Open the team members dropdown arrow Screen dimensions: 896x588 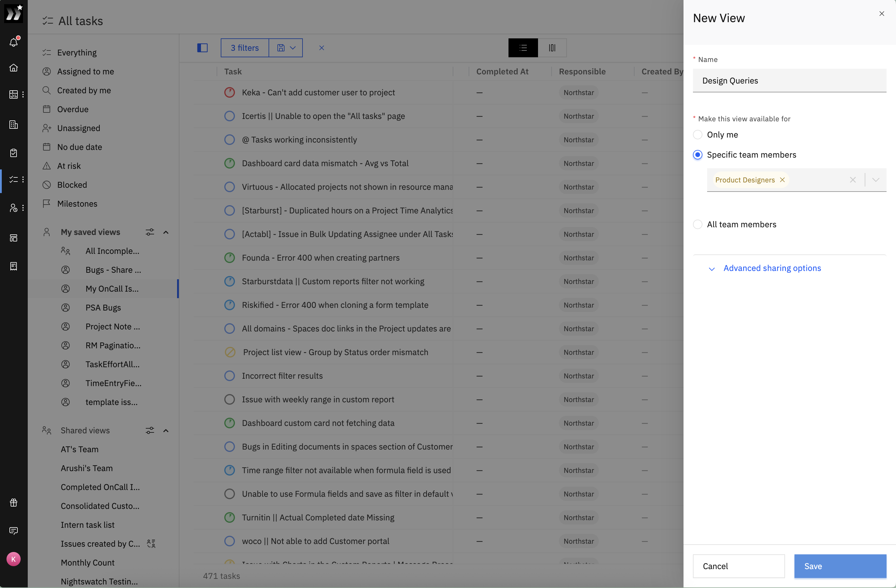(876, 180)
